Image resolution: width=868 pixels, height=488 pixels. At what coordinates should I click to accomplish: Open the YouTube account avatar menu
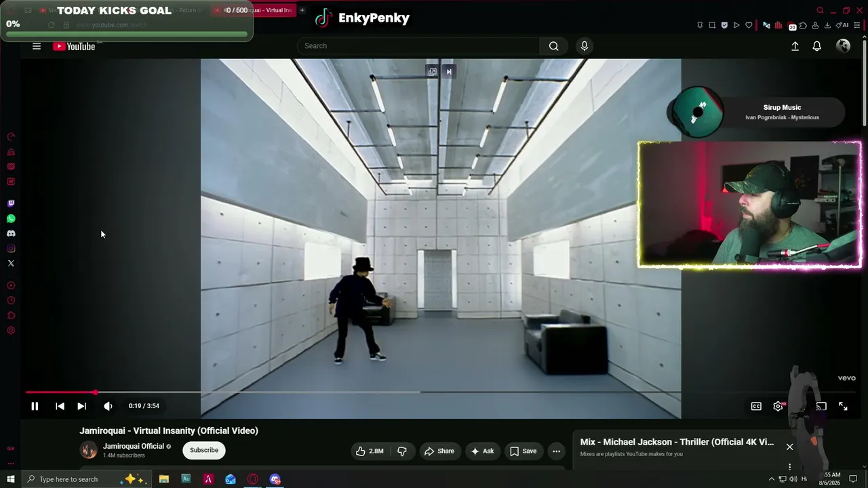tap(844, 45)
